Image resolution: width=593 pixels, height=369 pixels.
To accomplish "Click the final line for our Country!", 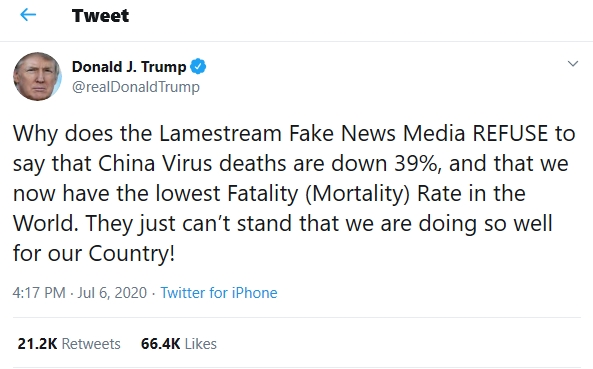I will point(94,254).
